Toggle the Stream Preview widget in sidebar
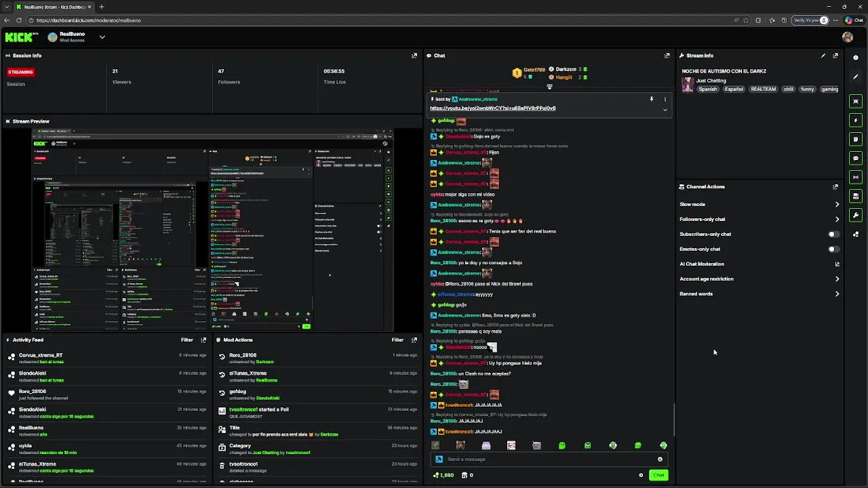The height and width of the screenshot is (488, 868). tap(856, 101)
